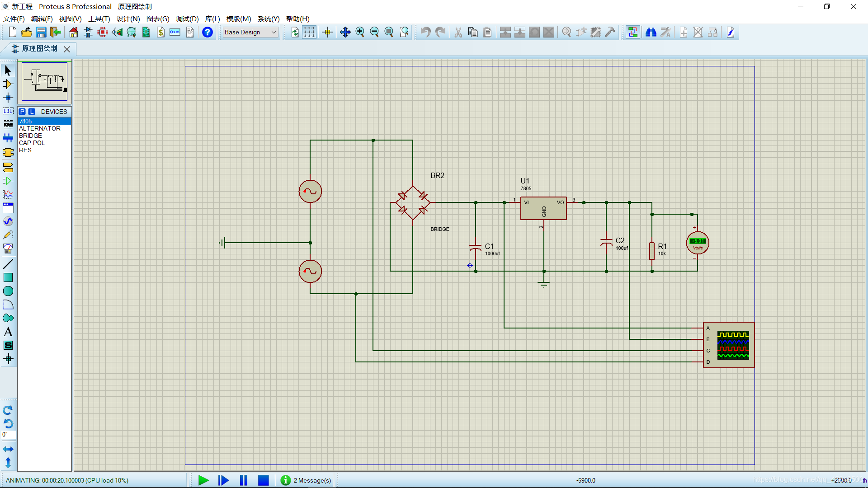Select the Junction dot mode tool
This screenshot has height=488, width=868.
[x=8, y=98]
